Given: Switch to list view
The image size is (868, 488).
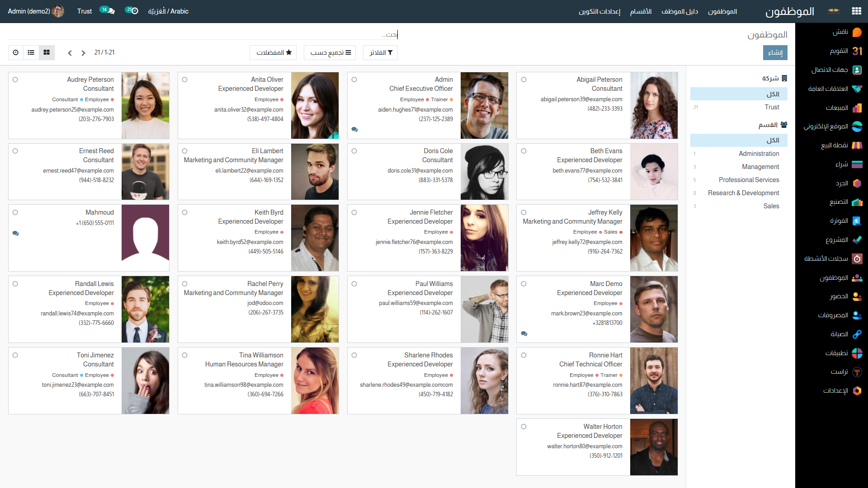Looking at the screenshot, I should pos(31,52).
